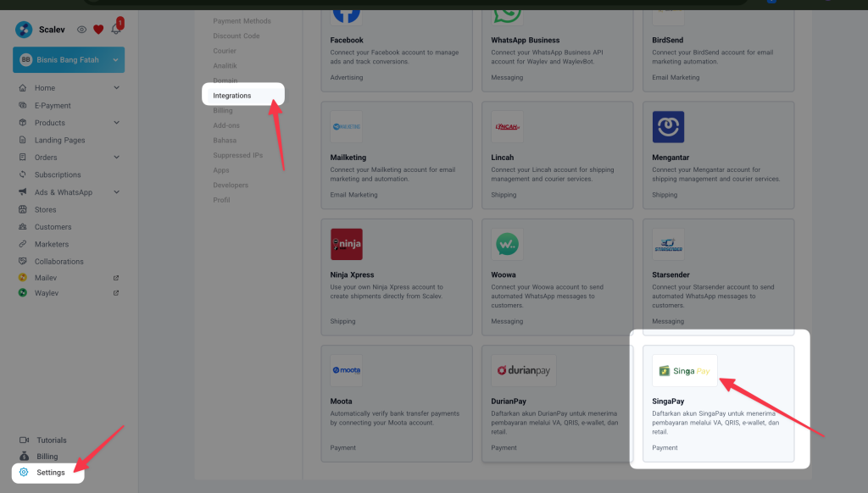Screen dimensions: 868x493
Task: Open the Mailketing integration logo
Action: point(347,127)
